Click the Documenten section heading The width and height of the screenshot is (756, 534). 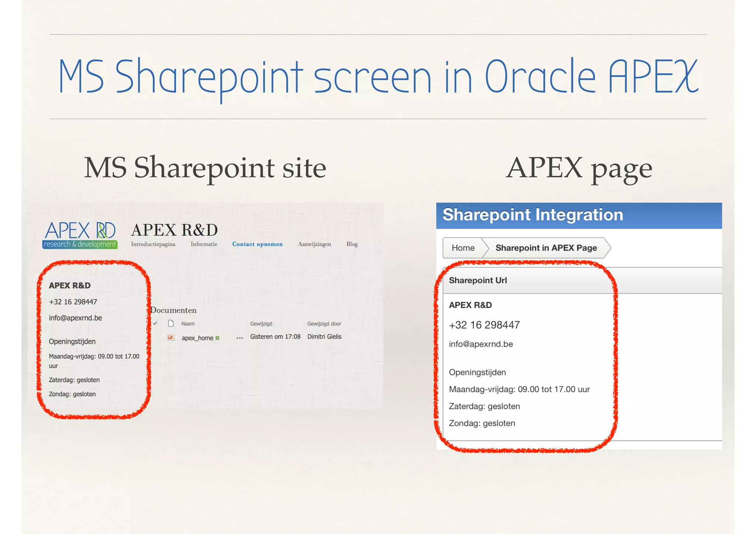(173, 310)
